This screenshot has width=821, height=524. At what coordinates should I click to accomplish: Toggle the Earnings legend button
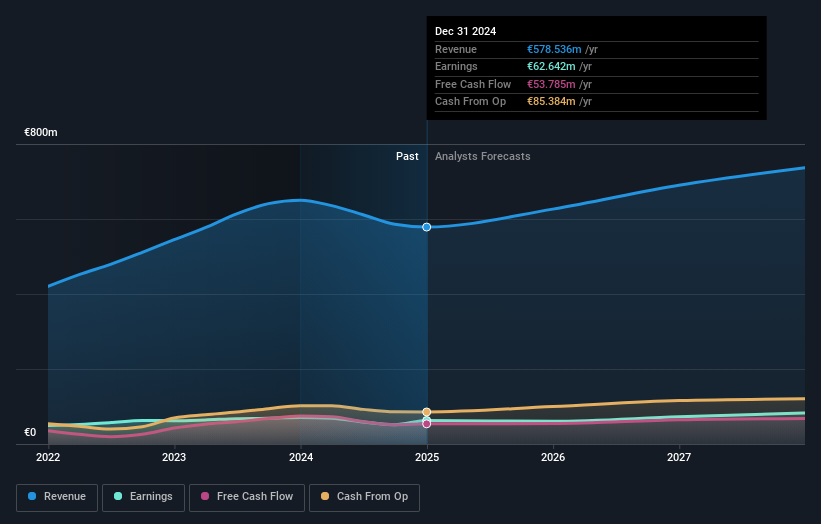point(143,497)
